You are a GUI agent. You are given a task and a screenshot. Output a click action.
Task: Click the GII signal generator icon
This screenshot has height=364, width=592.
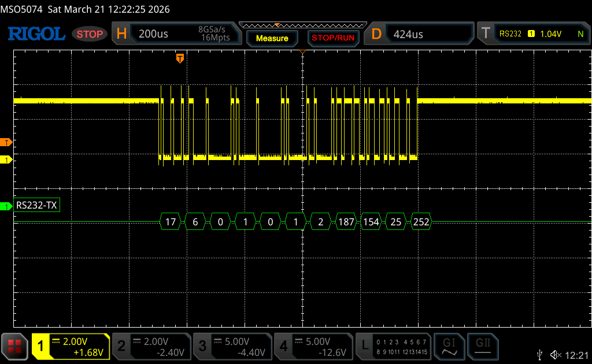483,346
